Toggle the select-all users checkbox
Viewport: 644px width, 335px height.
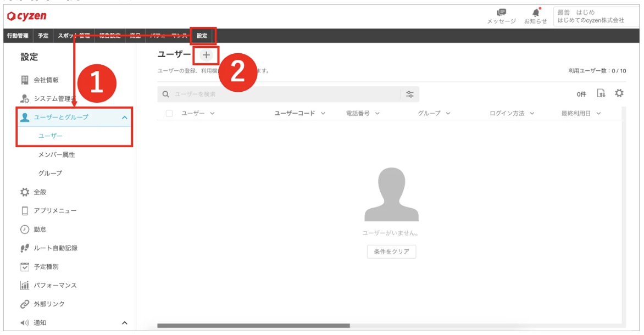point(169,113)
